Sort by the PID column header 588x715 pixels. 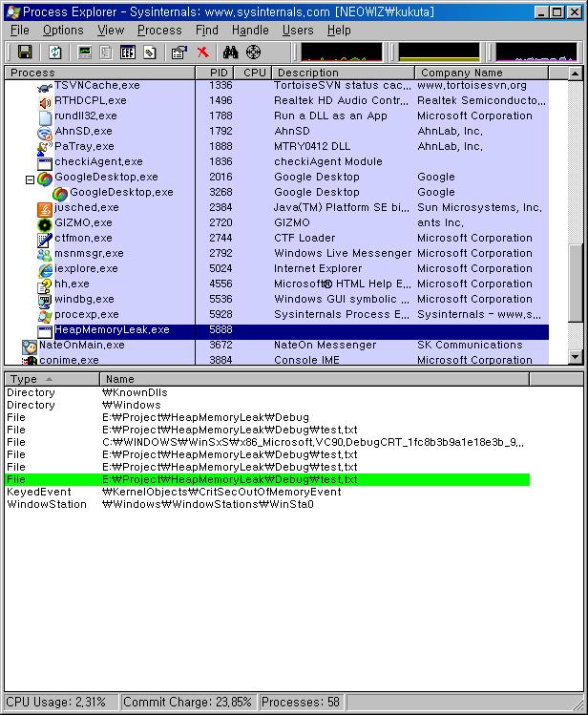pos(215,73)
